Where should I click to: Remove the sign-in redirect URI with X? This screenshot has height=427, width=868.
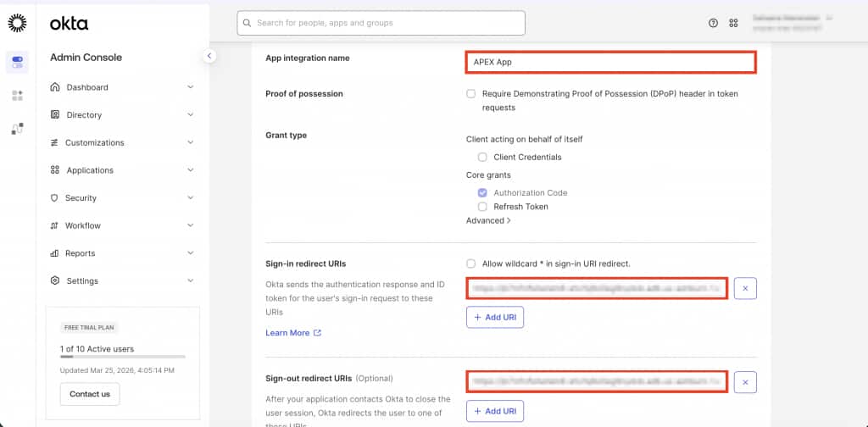coord(745,288)
